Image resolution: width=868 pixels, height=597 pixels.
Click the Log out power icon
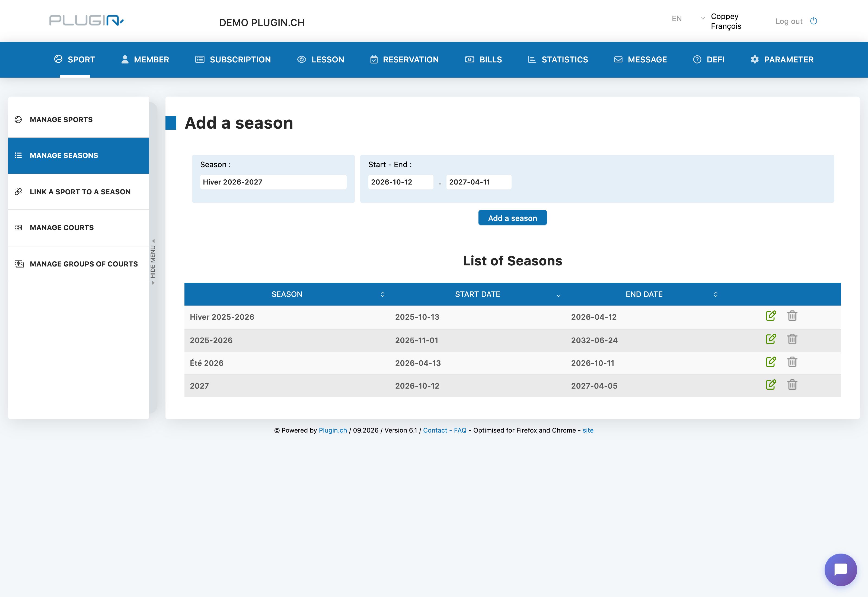(x=813, y=21)
